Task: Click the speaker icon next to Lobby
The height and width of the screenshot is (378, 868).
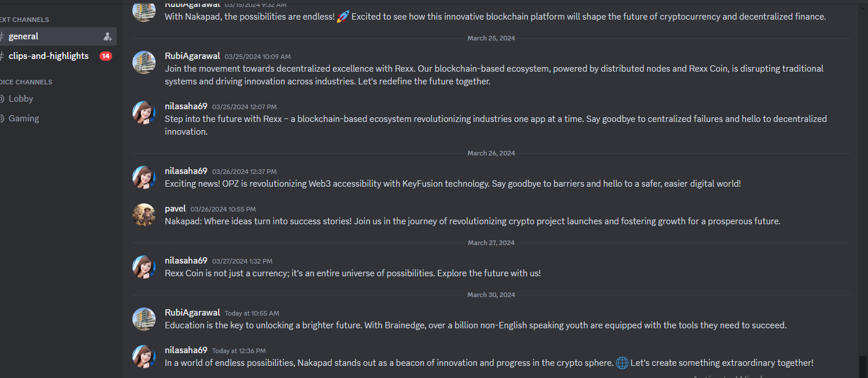Action: coord(2,99)
